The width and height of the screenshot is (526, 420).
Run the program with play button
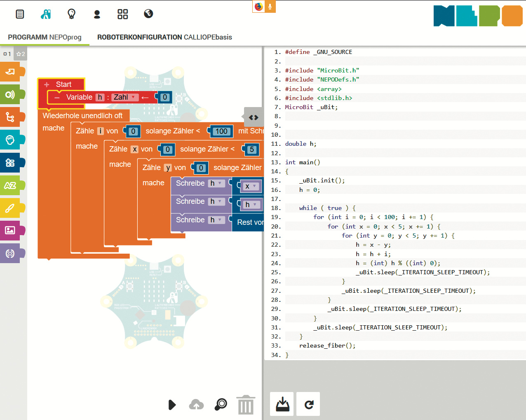172,405
